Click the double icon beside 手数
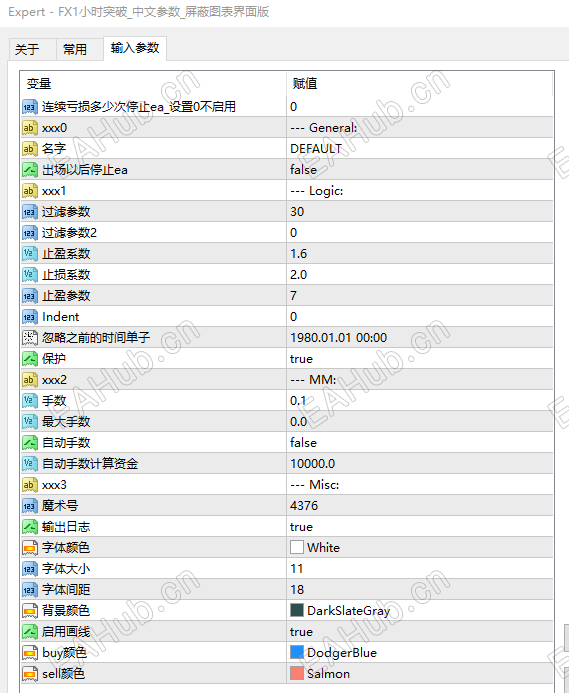This screenshot has height=693, width=569. 30,401
